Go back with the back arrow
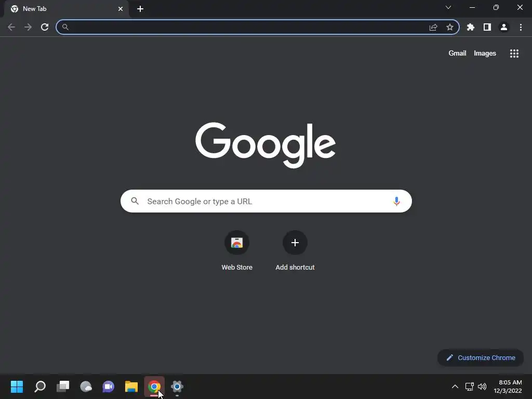This screenshot has height=399, width=532. 11,27
